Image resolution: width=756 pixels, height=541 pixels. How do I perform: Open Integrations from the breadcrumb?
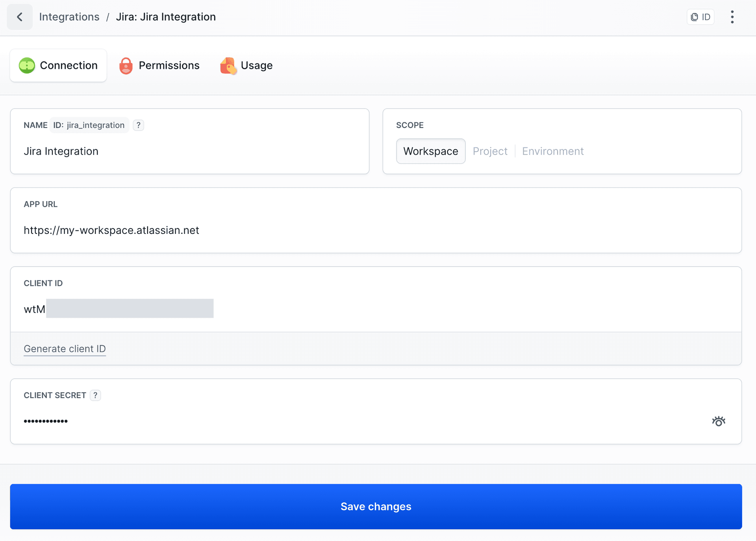[x=69, y=17]
